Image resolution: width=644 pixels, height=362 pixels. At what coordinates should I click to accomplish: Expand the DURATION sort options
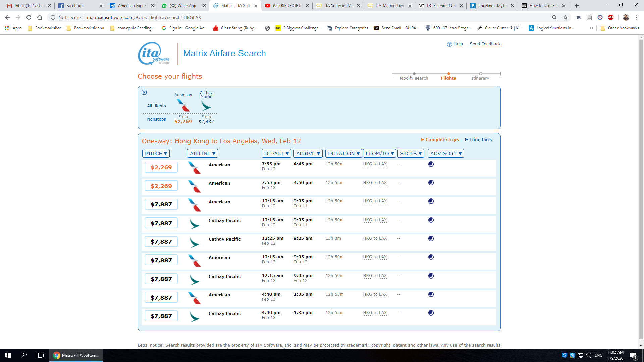343,153
